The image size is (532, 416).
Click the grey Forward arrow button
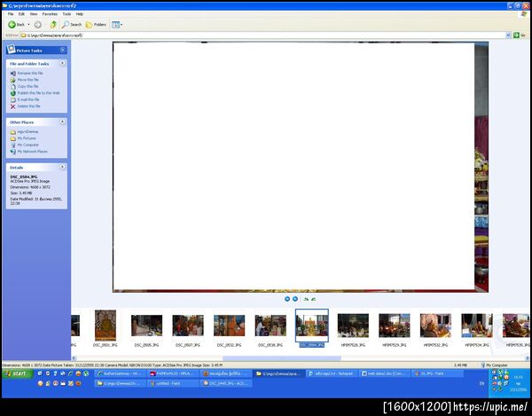click(37, 25)
